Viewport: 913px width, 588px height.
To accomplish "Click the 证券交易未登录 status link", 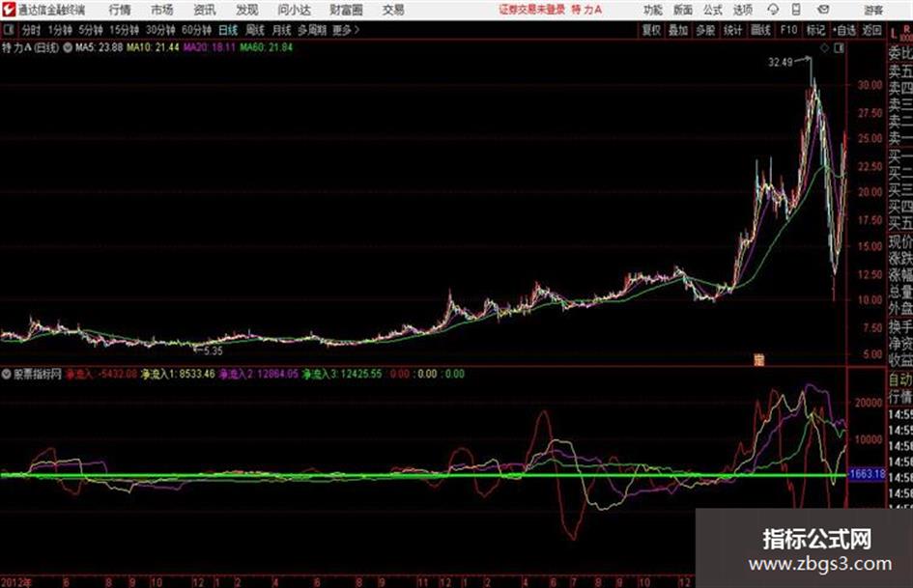I will [531, 10].
